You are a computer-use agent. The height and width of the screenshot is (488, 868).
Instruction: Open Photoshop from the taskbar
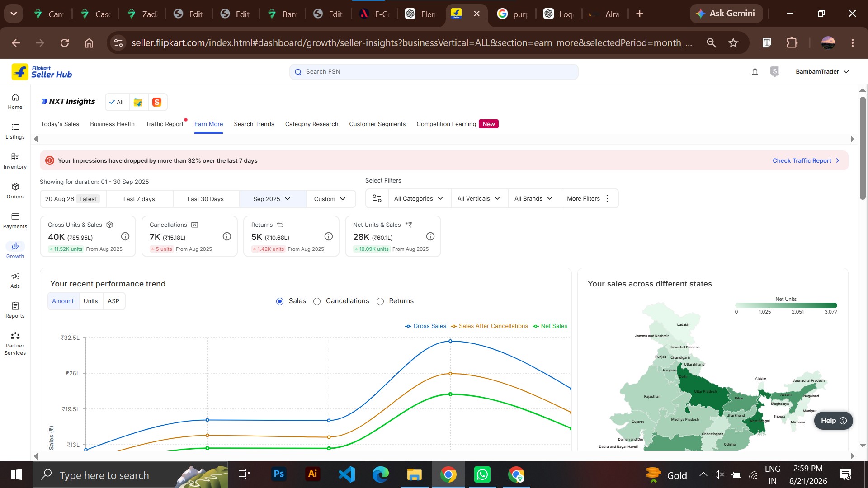279,474
